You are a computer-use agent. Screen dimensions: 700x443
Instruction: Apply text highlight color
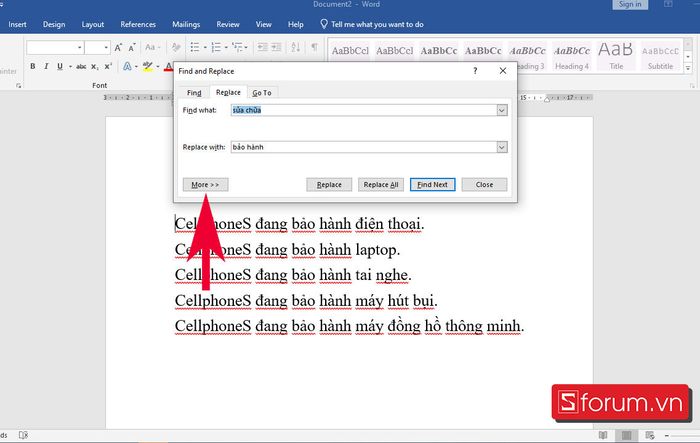[147, 66]
